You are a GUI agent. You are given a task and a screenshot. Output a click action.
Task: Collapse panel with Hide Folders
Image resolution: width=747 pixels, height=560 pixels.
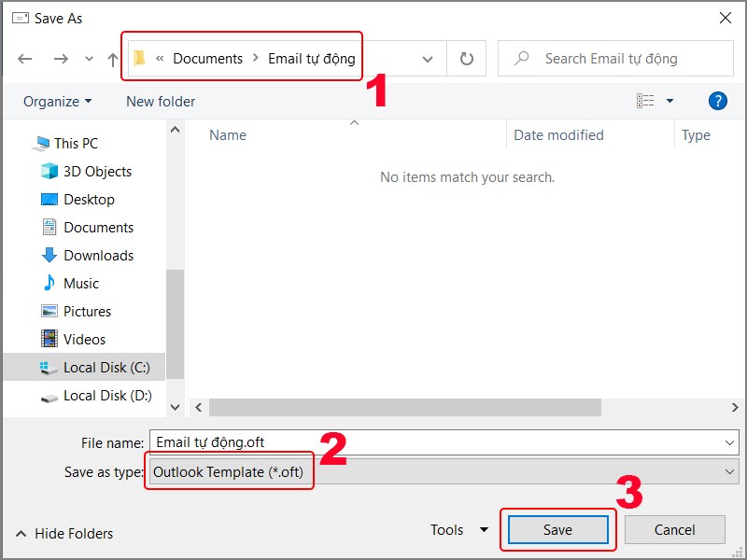pos(64,534)
